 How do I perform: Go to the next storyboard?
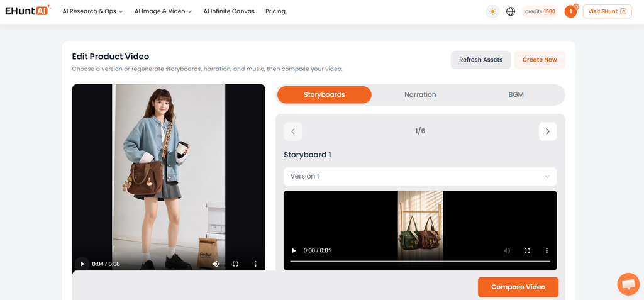point(548,131)
